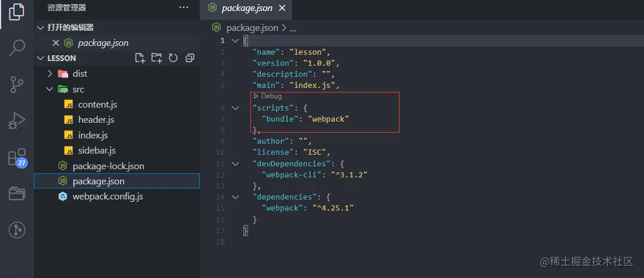
Task: Fold the devDependencies block
Action: coord(235,163)
